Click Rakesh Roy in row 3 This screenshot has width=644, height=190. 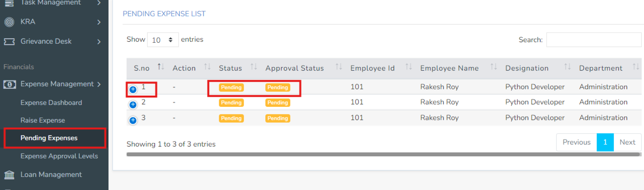coord(439,118)
